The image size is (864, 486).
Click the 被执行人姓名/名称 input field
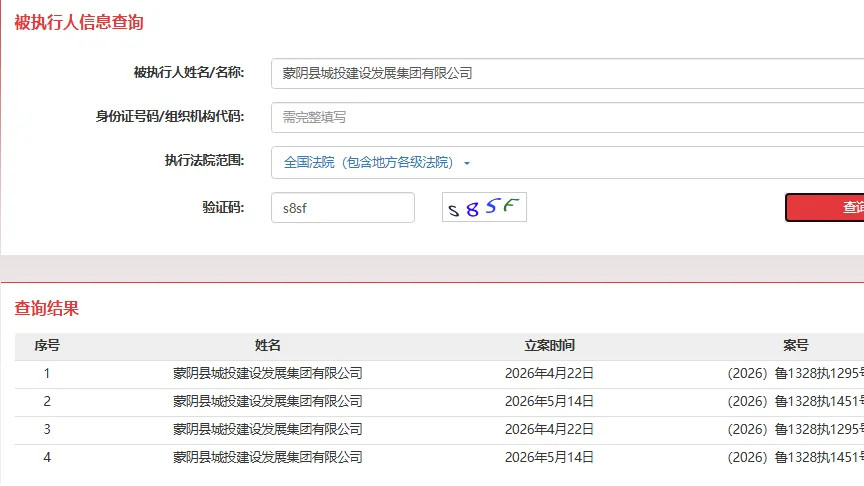pos(568,73)
